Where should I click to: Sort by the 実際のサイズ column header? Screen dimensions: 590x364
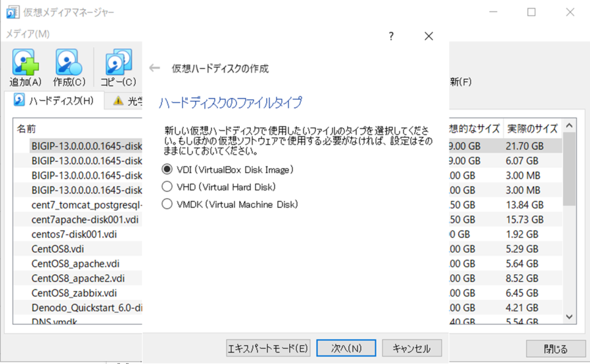[531, 128]
